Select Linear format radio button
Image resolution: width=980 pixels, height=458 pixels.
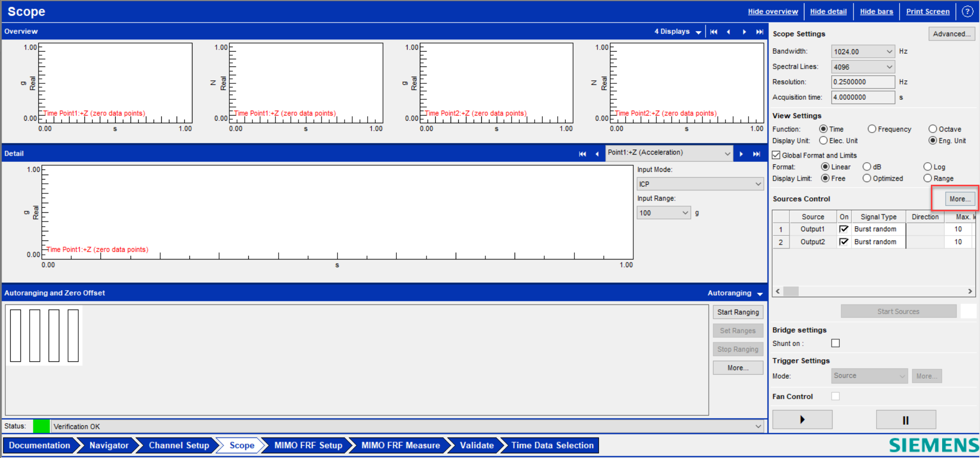click(x=825, y=167)
